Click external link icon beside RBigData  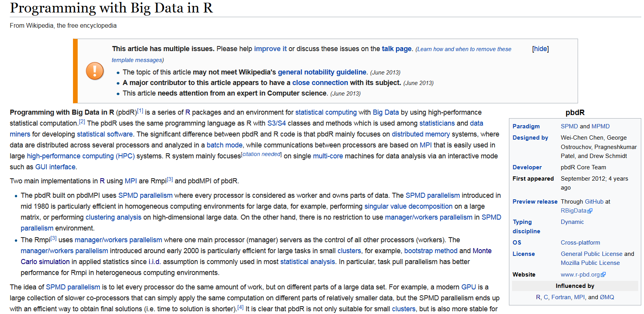point(590,211)
